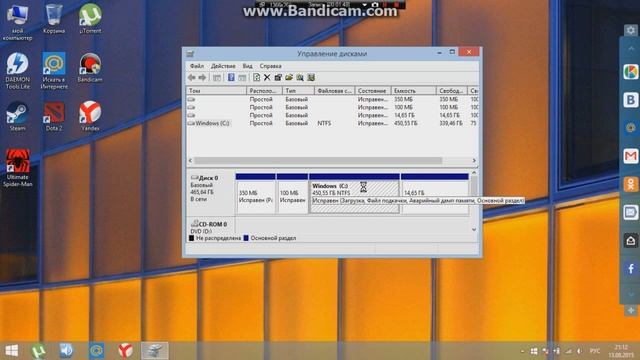Open the Мой компьютер desktop icon
640x360 pixels.
(x=18, y=22)
